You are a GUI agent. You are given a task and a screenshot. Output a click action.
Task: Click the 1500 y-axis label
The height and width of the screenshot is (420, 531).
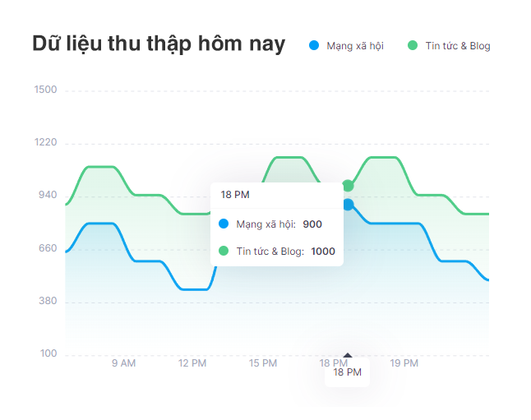pos(45,90)
